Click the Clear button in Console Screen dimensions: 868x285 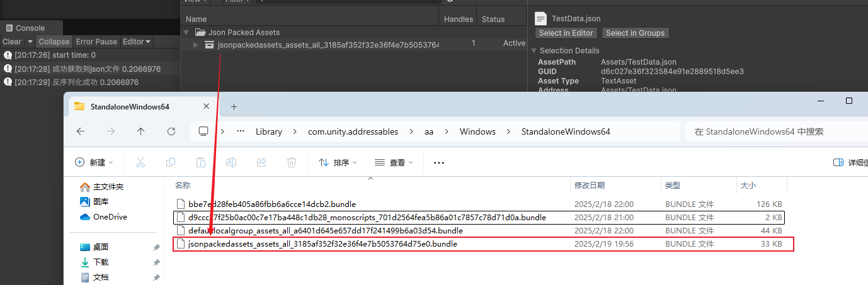click(12, 42)
